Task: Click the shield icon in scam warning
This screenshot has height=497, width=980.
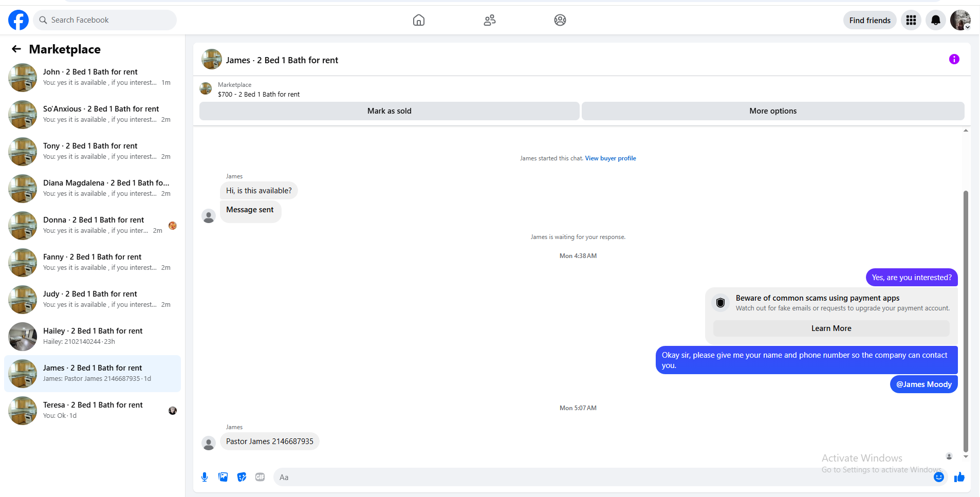Action: [720, 303]
